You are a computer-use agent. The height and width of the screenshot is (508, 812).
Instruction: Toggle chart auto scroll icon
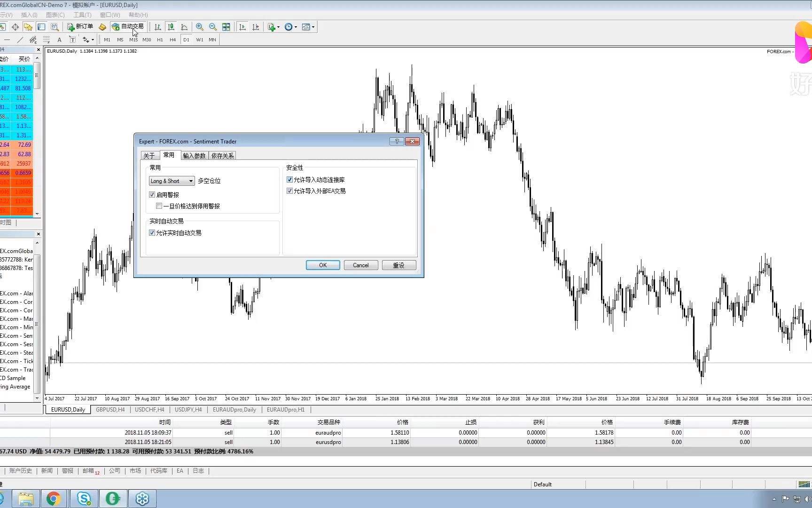(242, 27)
